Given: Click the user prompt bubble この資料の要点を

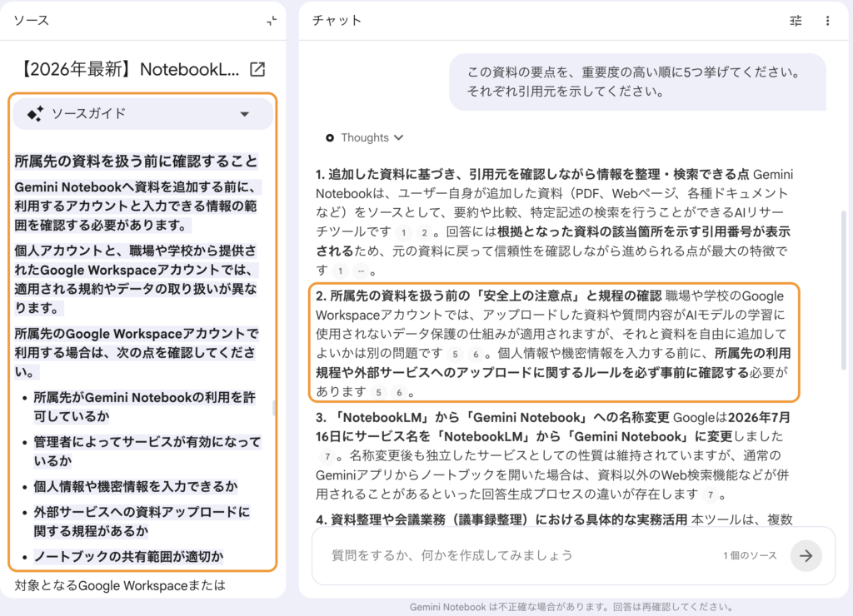Looking at the screenshot, I should tap(637, 82).
